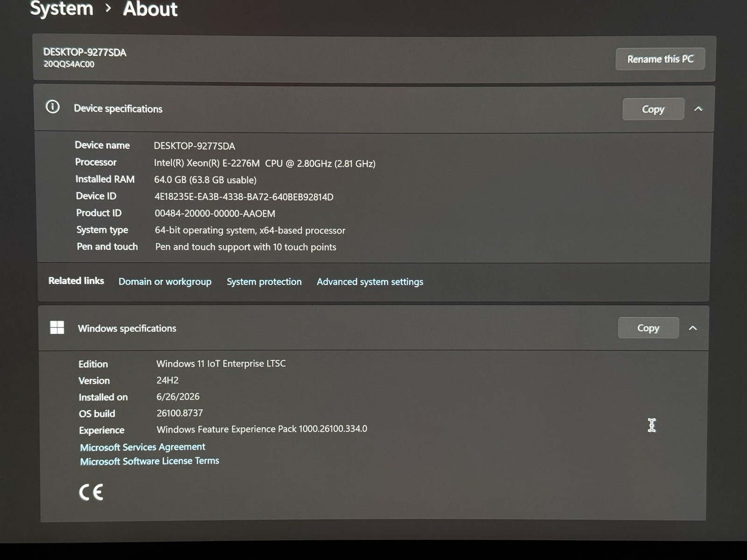Select the Pen and touch support value
This screenshot has height=560, width=747.
click(246, 247)
